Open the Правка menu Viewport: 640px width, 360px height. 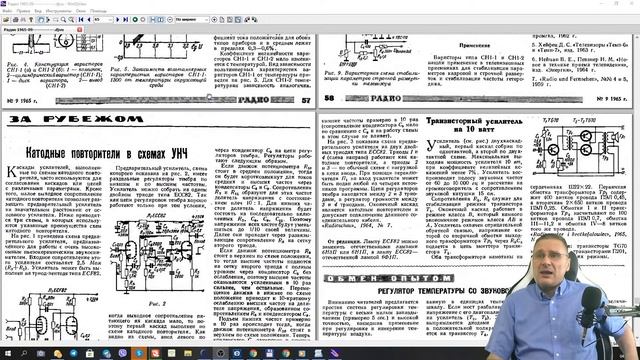pyautogui.click(x=23, y=11)
